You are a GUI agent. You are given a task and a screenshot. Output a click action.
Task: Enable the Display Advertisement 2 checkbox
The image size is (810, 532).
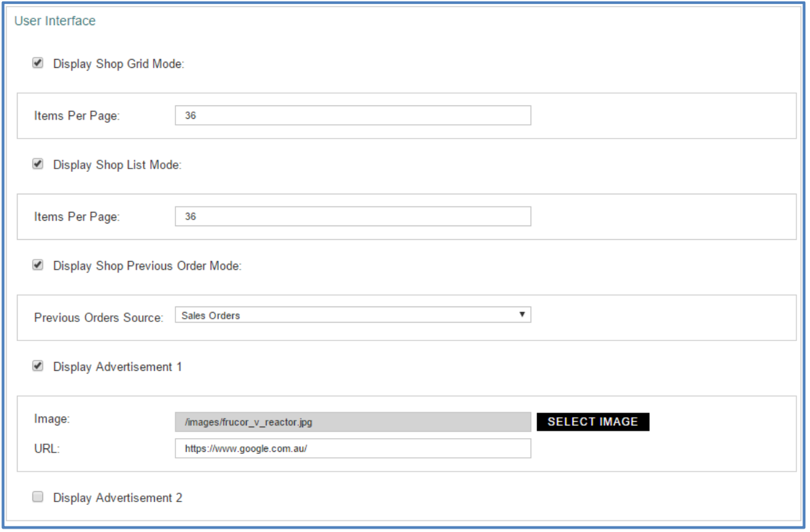[x=37, y=497]
